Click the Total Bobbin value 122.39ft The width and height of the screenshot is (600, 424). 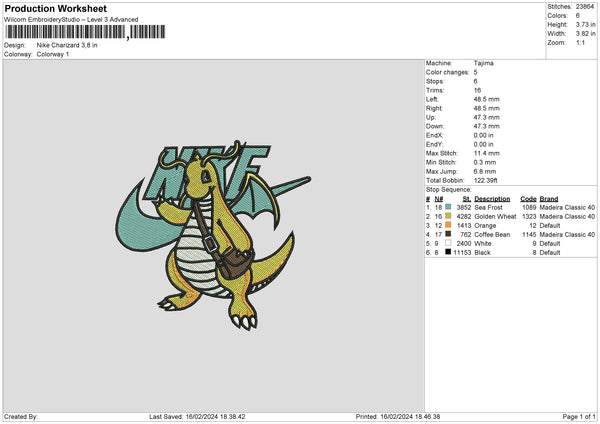[x=485, y=180]
